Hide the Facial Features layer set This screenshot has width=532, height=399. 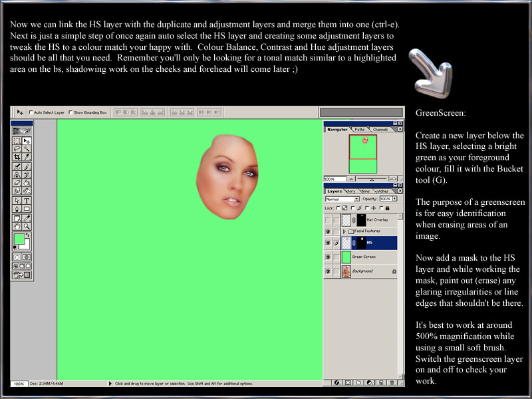[328, 231]
